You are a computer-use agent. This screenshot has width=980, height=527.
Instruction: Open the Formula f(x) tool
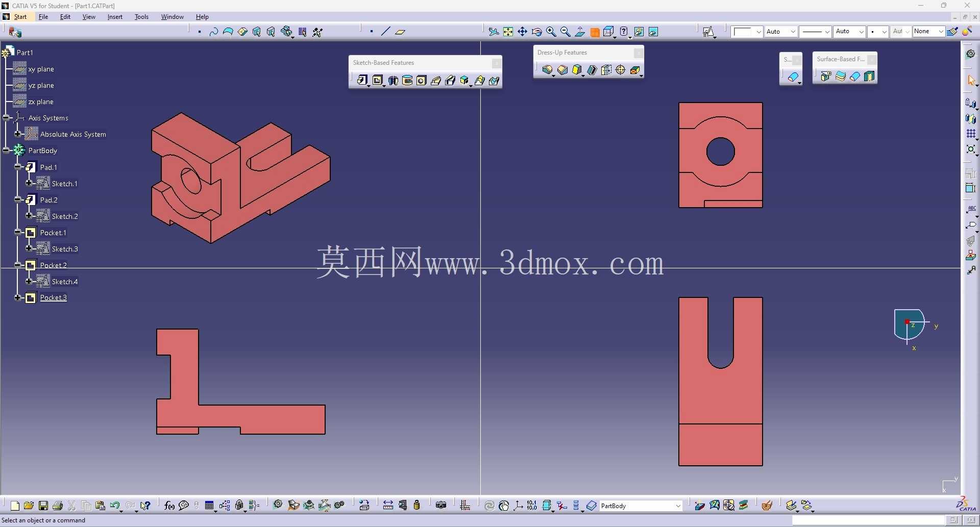point(169,506)
